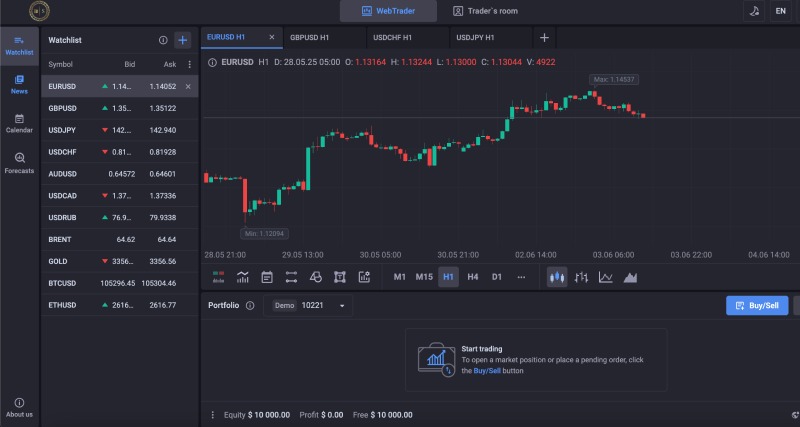Add a new chart tab
The width and height of the screenshot is (800, 427).
pyautogui.click(x=544, y=38)
